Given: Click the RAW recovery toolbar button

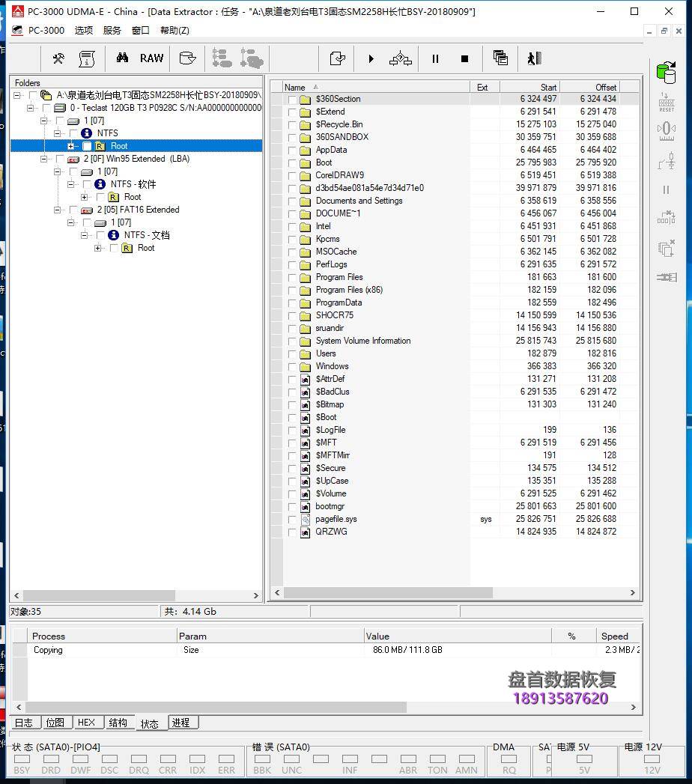Looking at the screenshot, I should coord(151,58).
